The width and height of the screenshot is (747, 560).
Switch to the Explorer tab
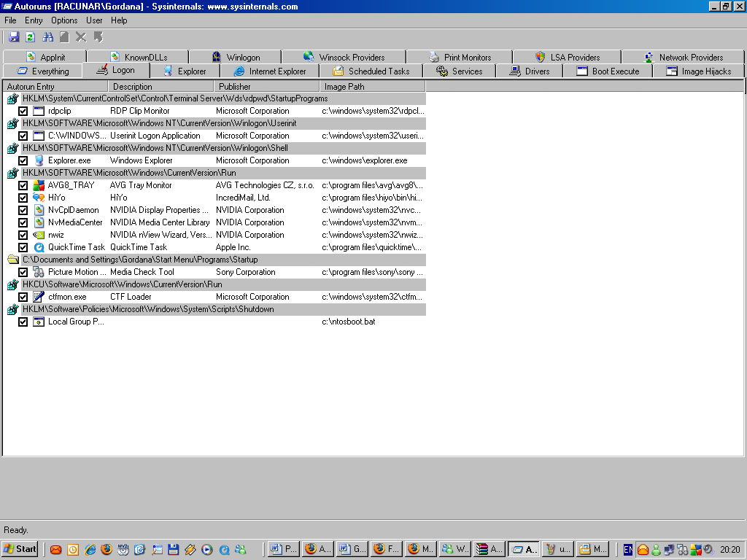pos(185,71)
